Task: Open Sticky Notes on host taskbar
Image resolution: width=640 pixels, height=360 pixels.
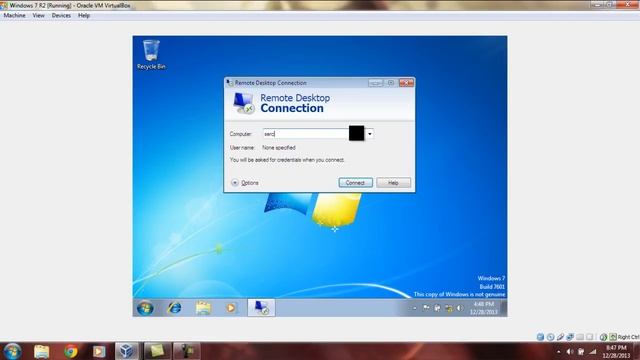Action: tap(157, 351)
